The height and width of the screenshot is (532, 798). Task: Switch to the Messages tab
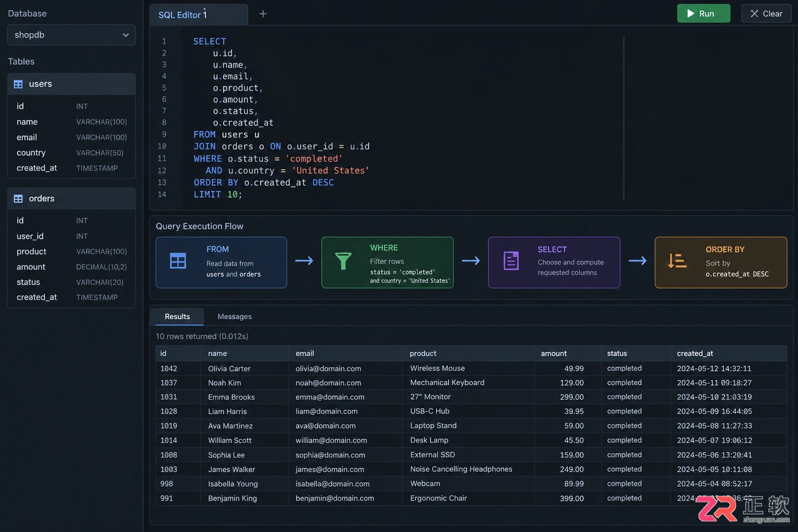click(234, 316)
